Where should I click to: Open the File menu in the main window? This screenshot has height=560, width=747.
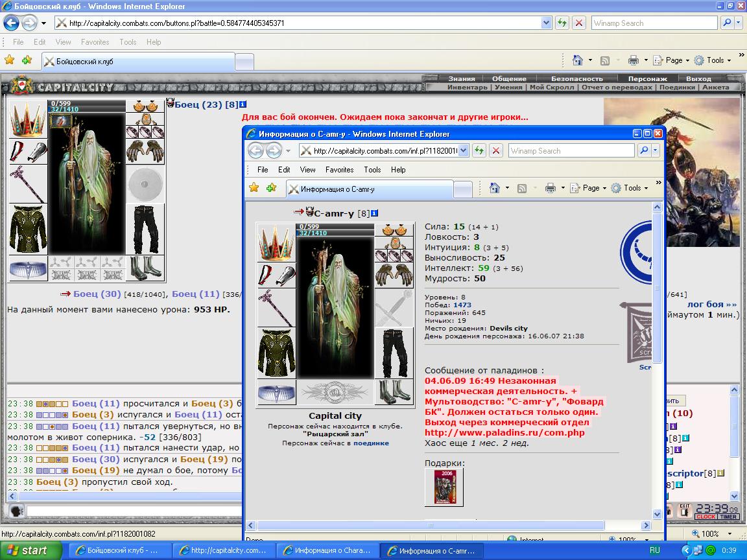(18, 42)
